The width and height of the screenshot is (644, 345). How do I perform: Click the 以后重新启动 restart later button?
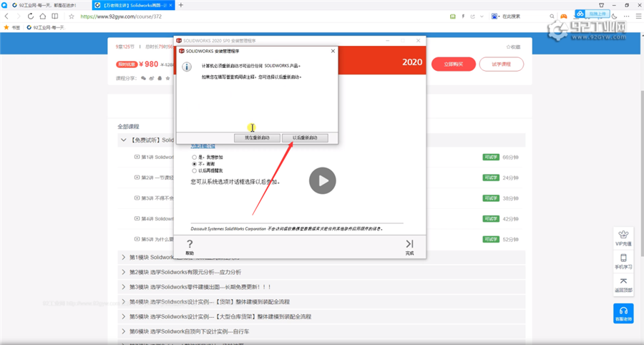[305, 138]
